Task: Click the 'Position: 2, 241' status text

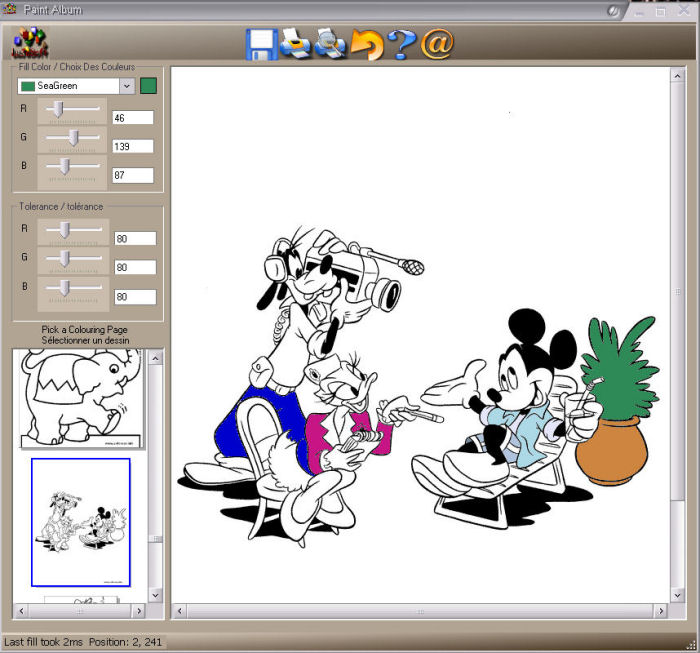Action: 125,642
